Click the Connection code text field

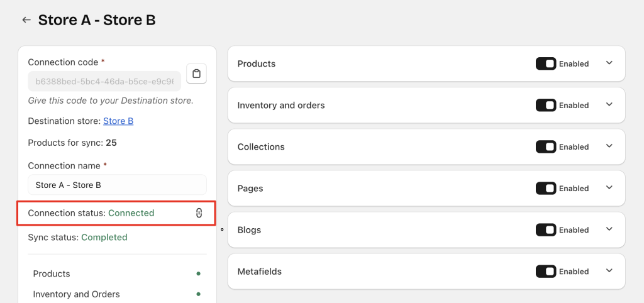104,81
